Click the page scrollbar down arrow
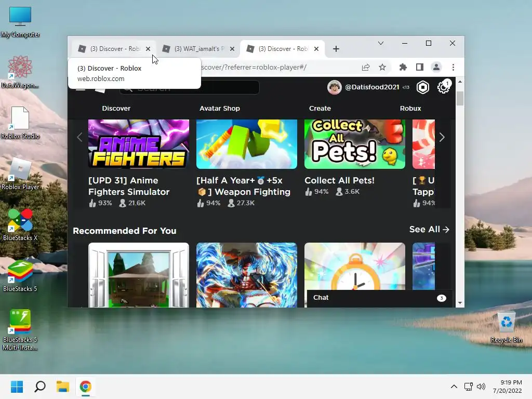The height and width of the screenshot is (399, 532). pos(460,303)
